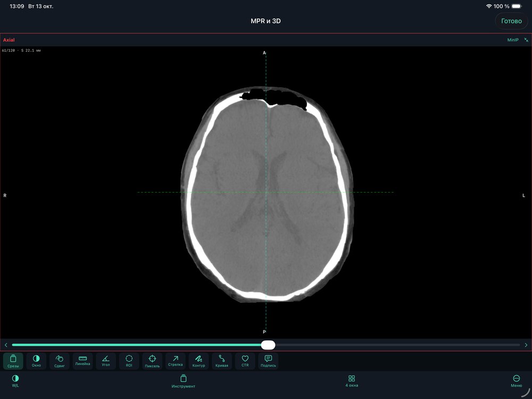Switch to 4 окна layout
The height and width of the screenshot is (399, 532).
click(x=352, y=381)
